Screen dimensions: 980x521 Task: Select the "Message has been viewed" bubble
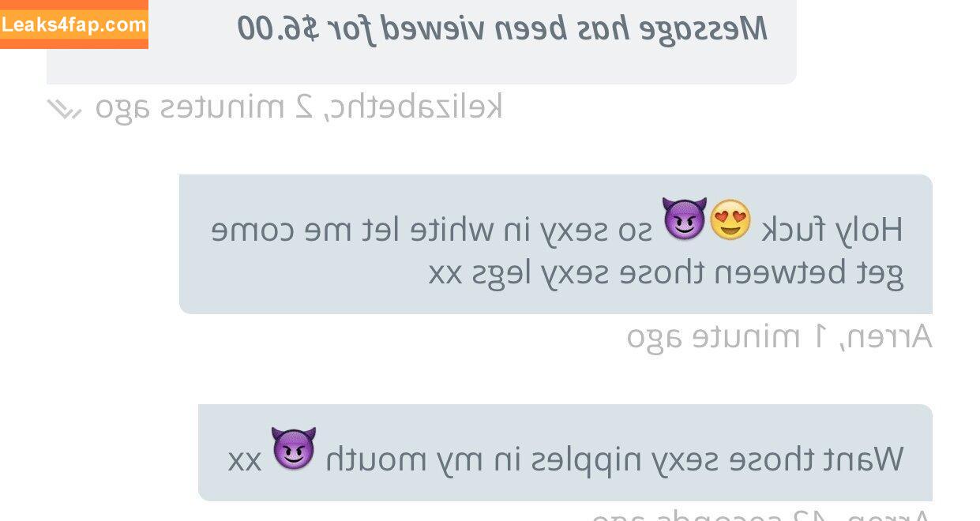[422, 42]
